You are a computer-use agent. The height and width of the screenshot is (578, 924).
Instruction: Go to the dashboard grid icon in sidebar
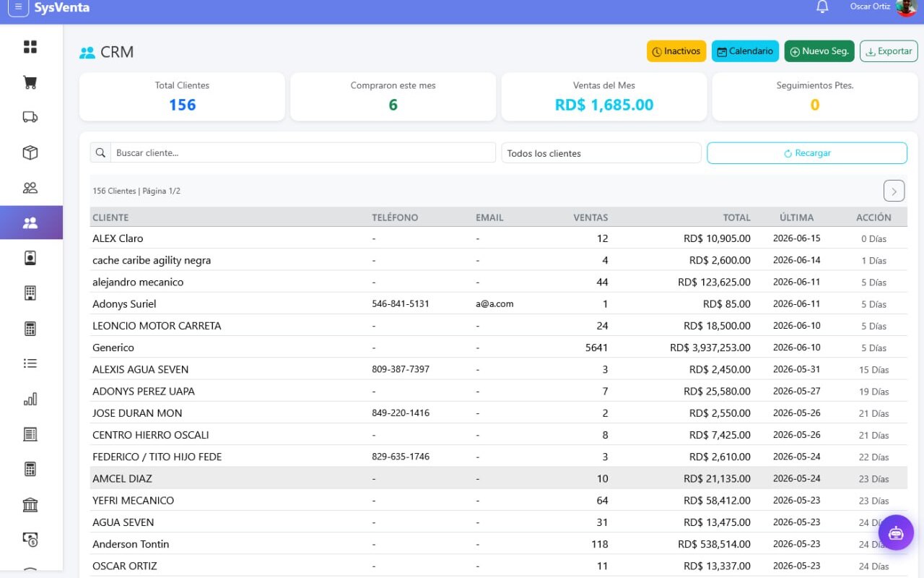[30, 47]
